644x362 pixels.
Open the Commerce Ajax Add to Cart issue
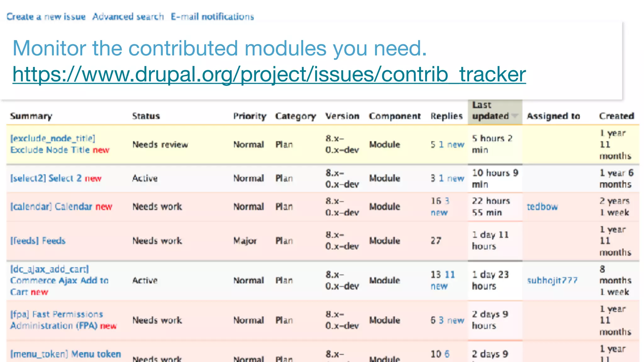(x=59, y=280)
